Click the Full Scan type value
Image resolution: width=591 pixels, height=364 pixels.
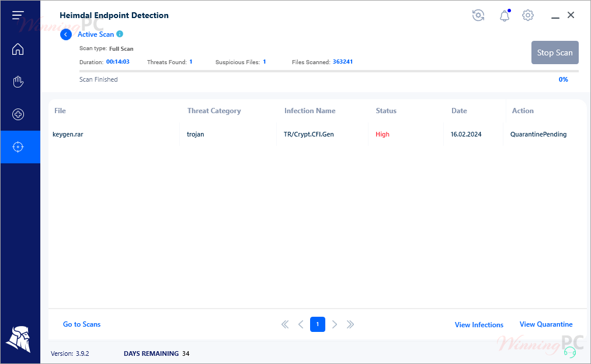point(121,48)
